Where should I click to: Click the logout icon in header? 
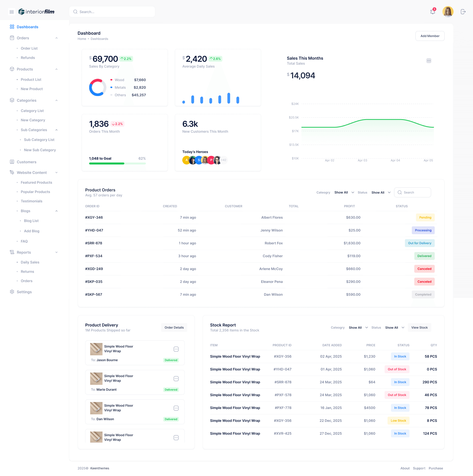click(x=463, y=12)
